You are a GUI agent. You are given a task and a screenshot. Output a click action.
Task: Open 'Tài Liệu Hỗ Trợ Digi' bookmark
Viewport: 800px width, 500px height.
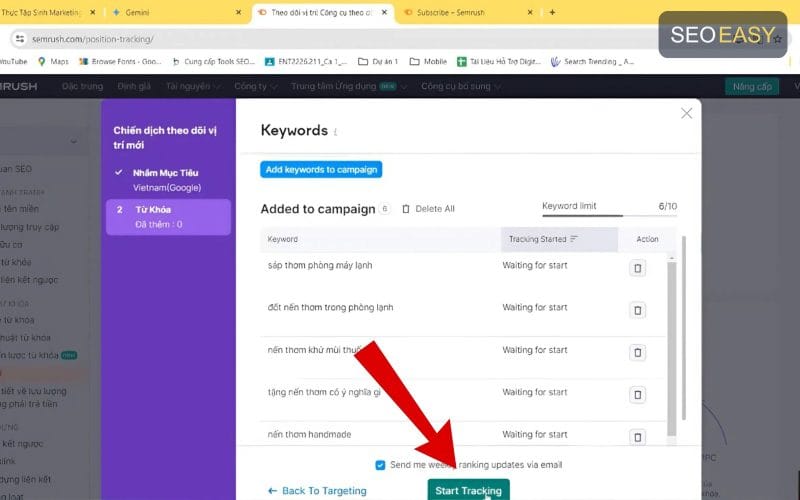coord(498,61)
